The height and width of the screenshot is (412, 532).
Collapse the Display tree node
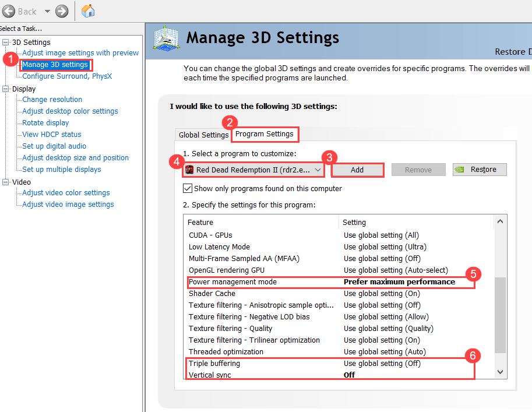(6, 89)
